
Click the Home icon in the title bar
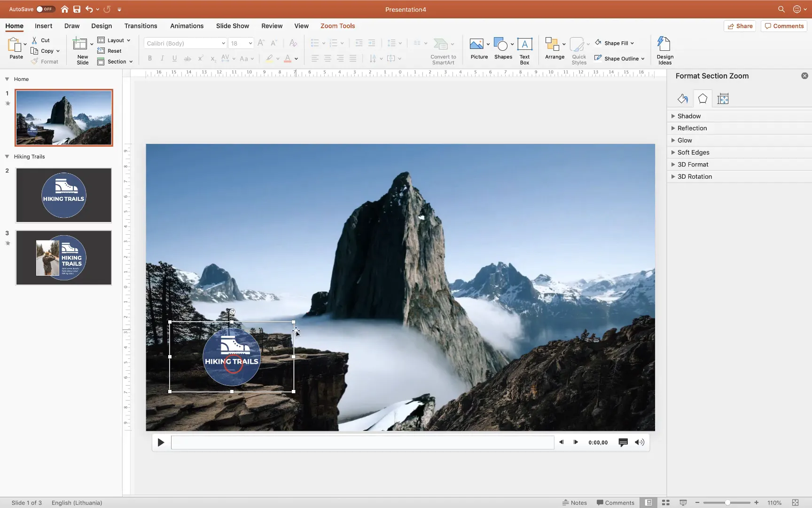click(64, 9)
